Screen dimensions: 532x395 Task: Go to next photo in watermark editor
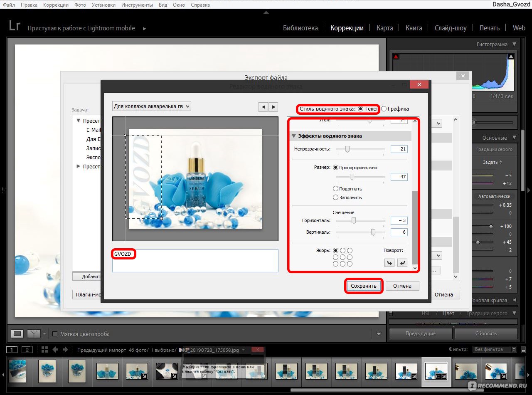(x=273, y=107)
